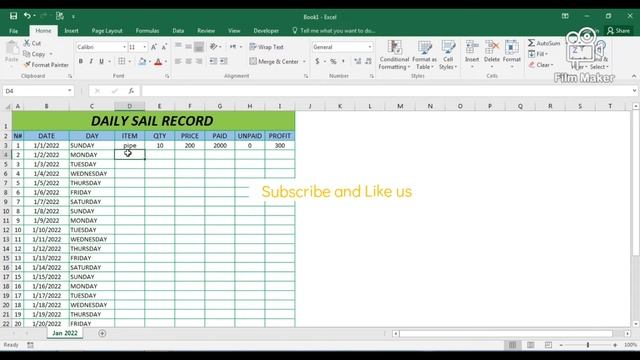Select the Bottom Align icon

pyautogui.click(x=199, y=47)
